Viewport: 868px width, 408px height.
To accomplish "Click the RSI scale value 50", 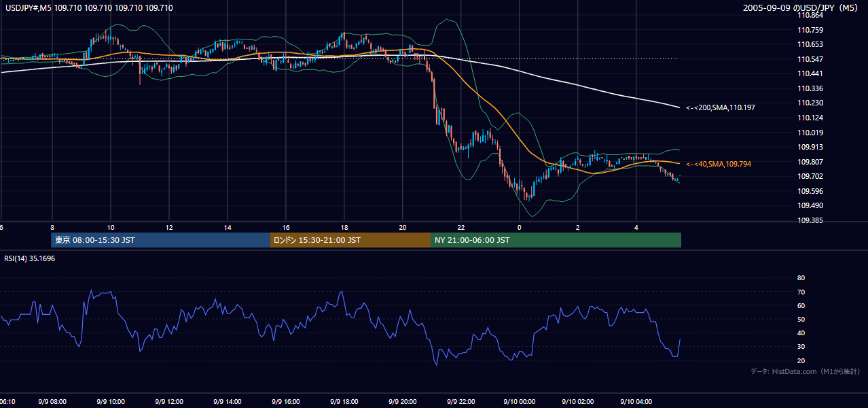I will tap(801, 319).
